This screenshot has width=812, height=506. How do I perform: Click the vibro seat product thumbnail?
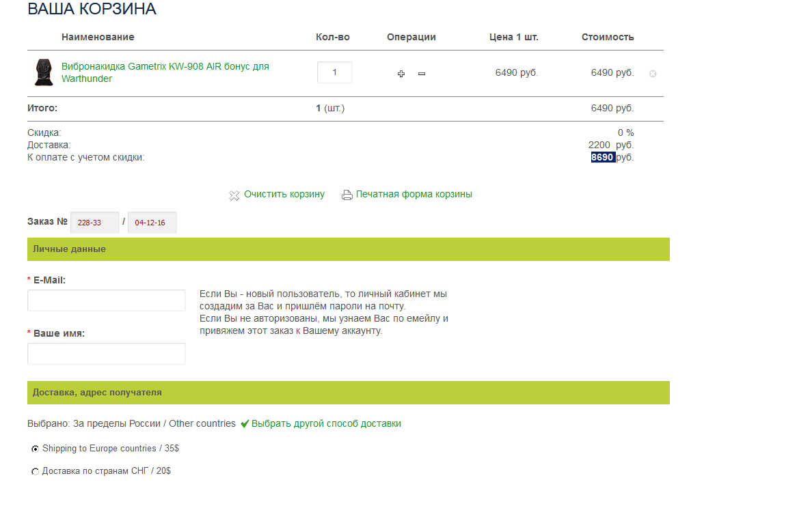click(x=44, y=72)
